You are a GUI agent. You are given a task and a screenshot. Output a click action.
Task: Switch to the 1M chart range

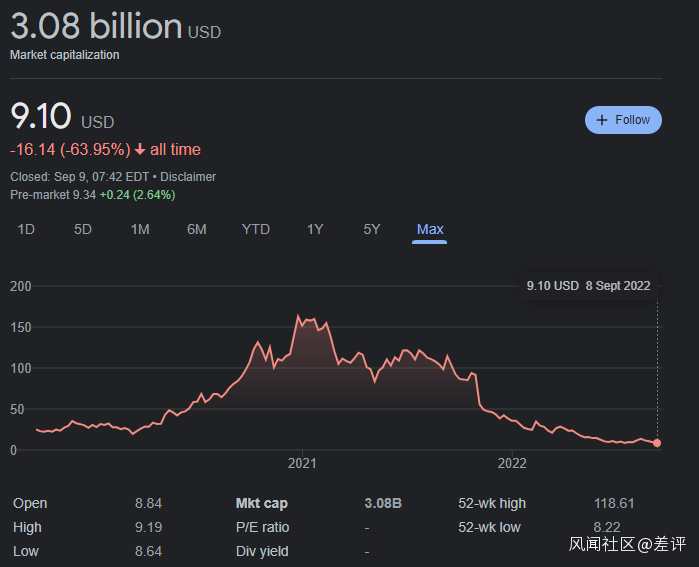[140, 229]
